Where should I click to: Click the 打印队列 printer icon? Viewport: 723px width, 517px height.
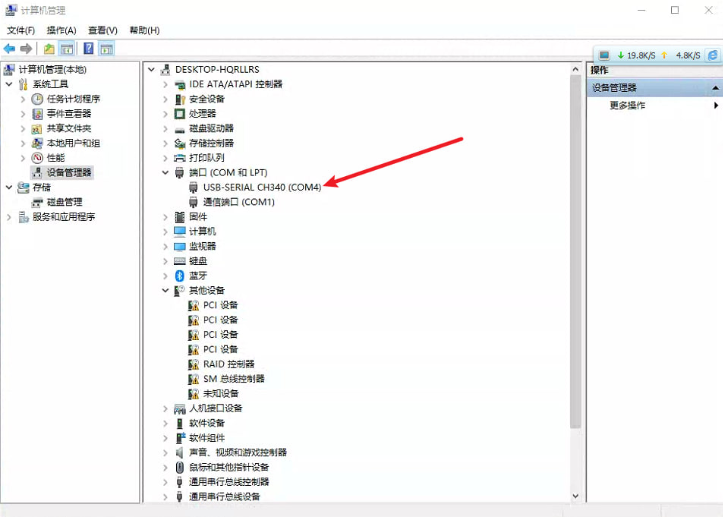pyautogui.click(x=180, y=158)
